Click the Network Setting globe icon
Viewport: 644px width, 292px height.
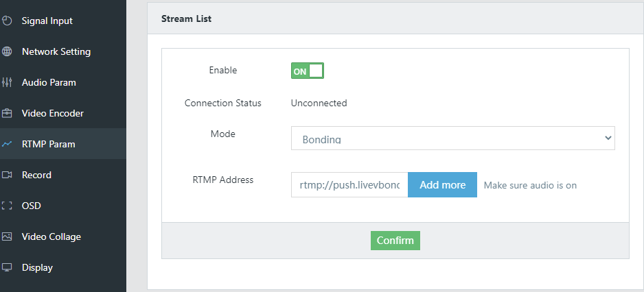tap(8, 51)
